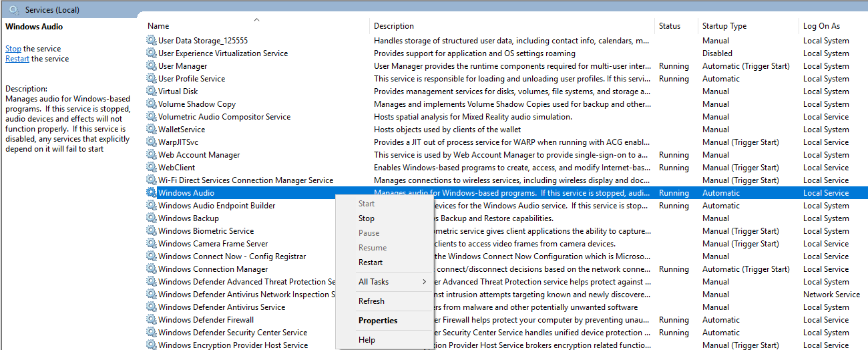Click the Wi-Fi Direct Services Connection Manager icon

(x=152, y=180)
